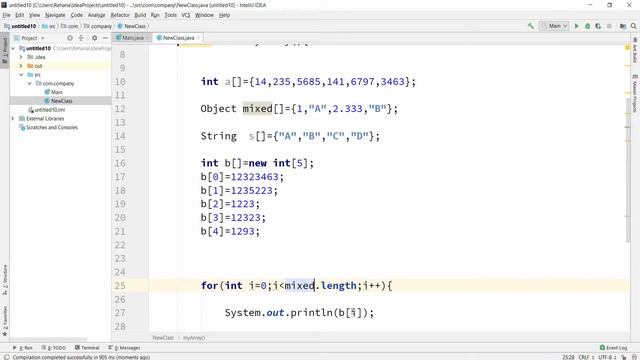
Task: Open the Run menu
Action: 155,15
